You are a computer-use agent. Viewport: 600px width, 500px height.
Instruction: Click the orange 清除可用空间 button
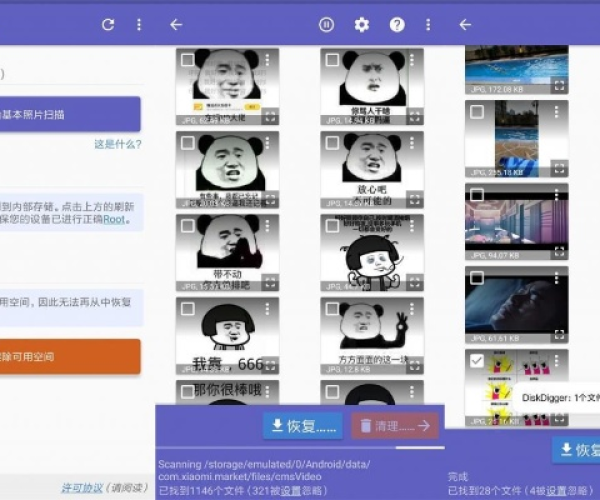[x=70, y=357]
